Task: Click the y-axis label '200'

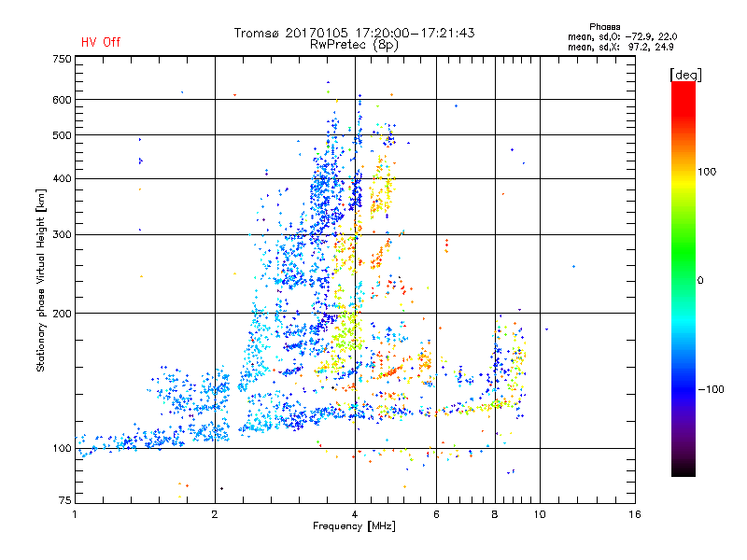Action: [x=62, y=314]
